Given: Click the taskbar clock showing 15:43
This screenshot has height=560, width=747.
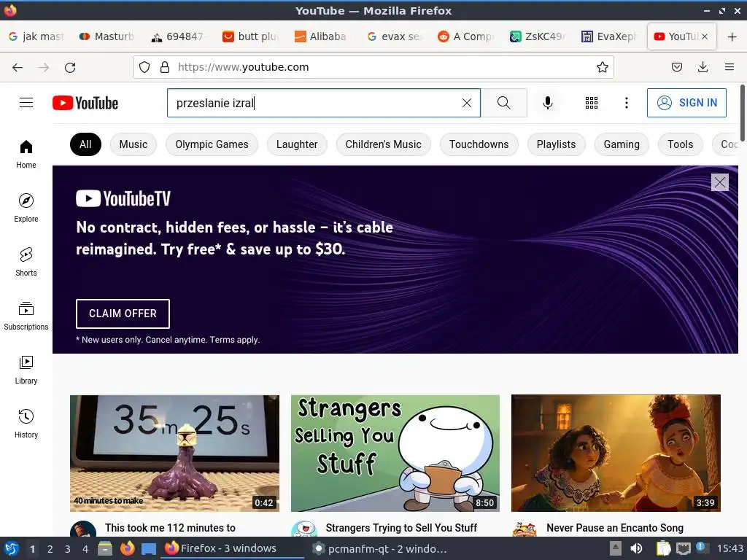Looking at the screenshot, I should [729, 548].
